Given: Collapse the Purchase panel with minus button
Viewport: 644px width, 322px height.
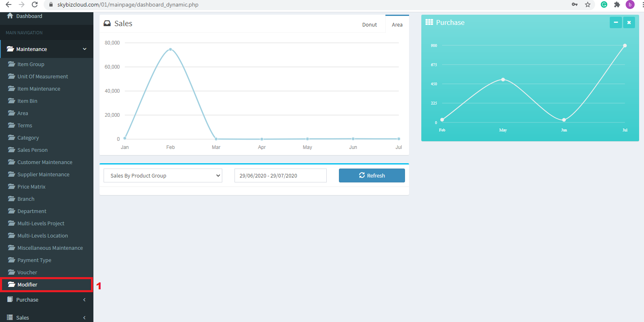Looking at the screenshot, I should click(616, 22).
